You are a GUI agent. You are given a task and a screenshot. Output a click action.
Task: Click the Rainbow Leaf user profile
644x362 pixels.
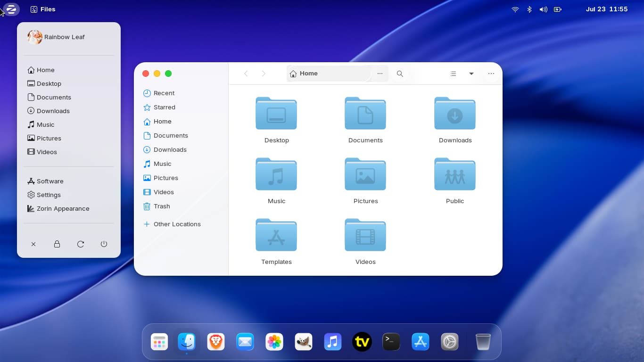[x=56, y=37]
